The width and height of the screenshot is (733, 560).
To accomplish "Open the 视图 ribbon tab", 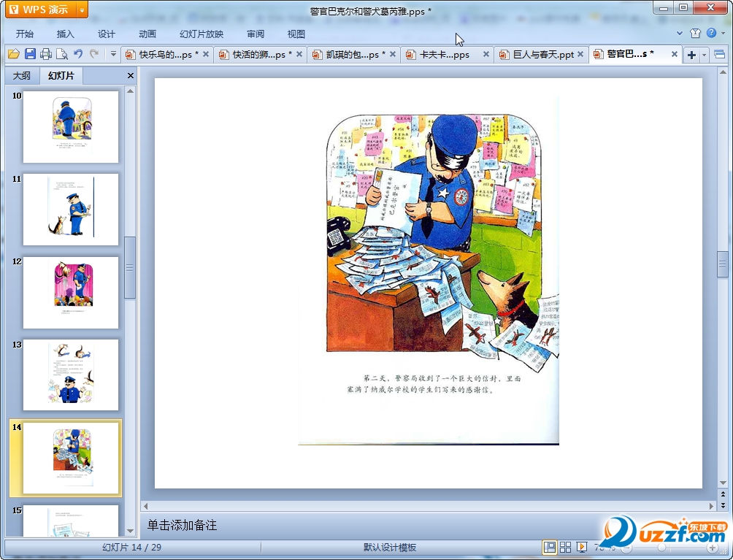I will 296,34.
